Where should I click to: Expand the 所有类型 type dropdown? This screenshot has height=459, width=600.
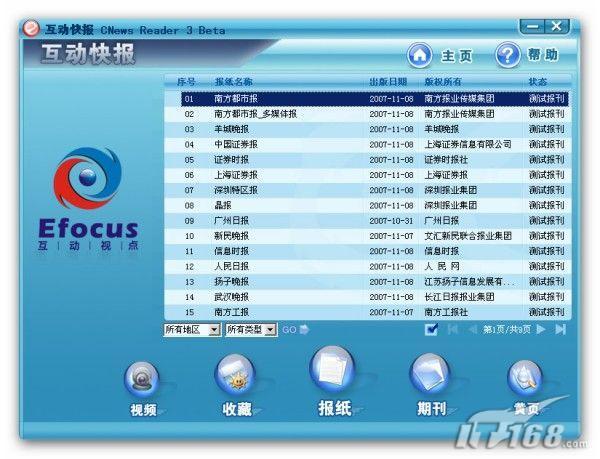pos(271,329)
